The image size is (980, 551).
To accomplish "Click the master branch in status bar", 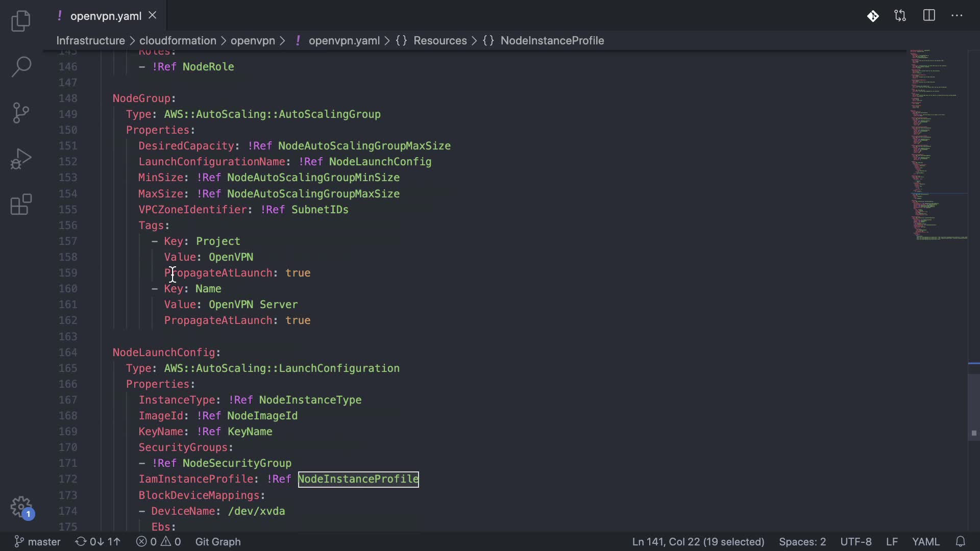I will [x=37, y=542].
